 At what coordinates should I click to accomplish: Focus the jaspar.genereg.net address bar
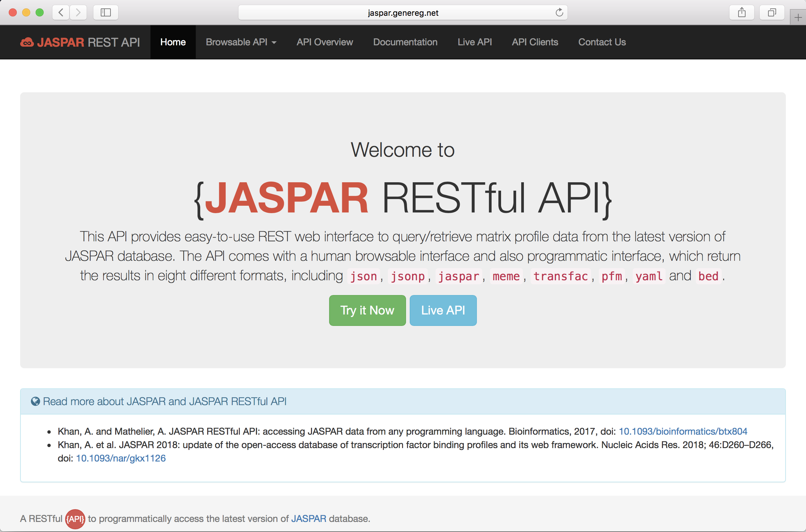click(403, 12)
